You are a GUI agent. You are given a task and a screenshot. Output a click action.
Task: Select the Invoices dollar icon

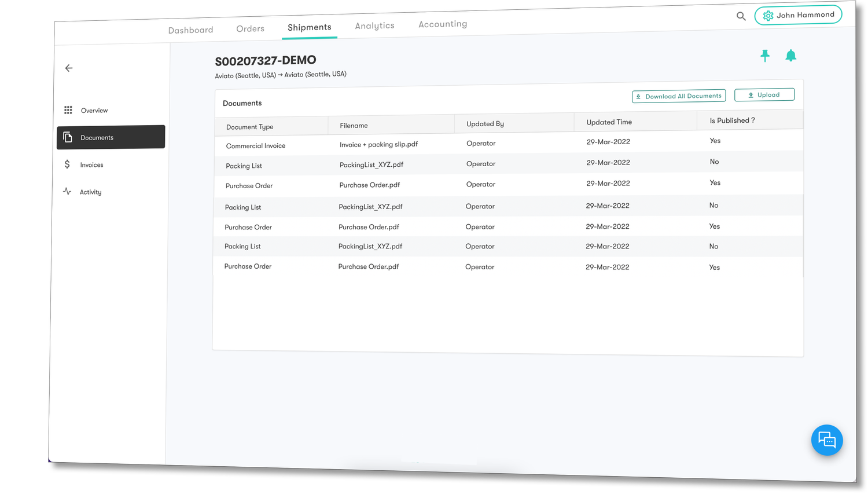(68, 164)
